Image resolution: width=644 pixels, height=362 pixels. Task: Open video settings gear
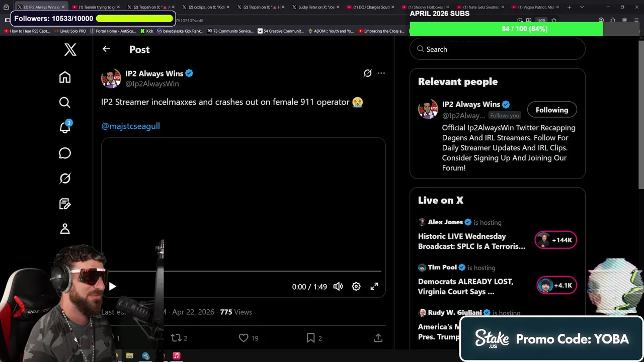coord(356,287)
